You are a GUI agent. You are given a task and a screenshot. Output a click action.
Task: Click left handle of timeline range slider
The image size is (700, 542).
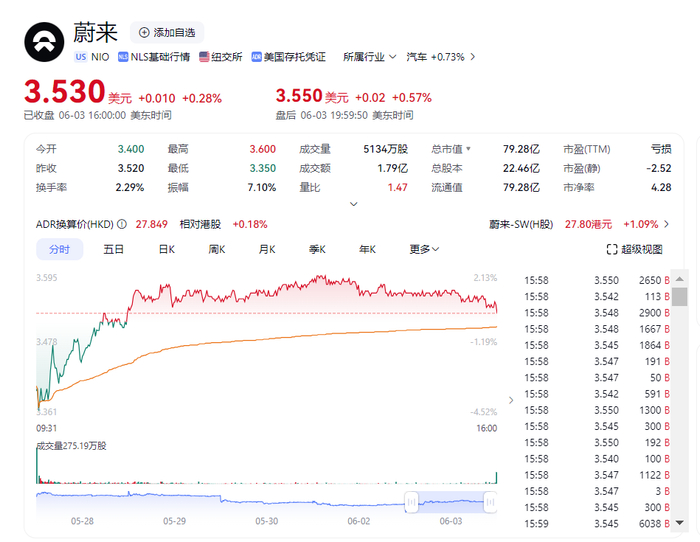click(x=411, y=502)
